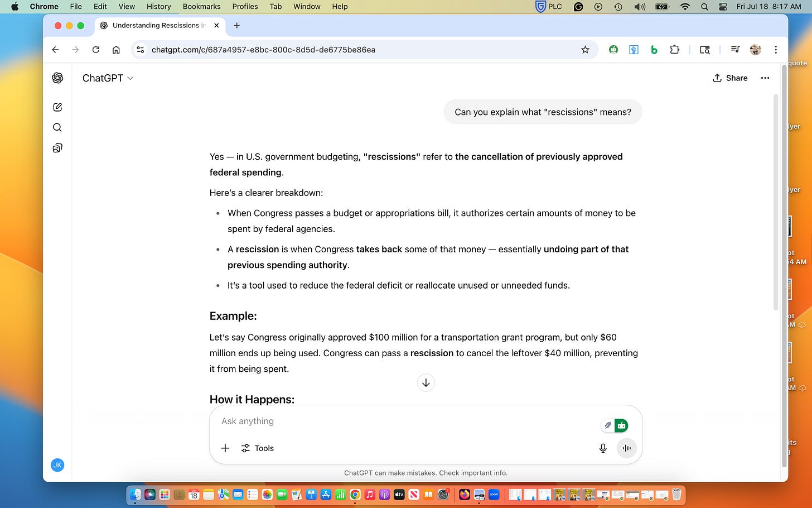Open the Chrome three-dot menu
The height and width of the screenshot is (508, 812).
click(776, 50)
